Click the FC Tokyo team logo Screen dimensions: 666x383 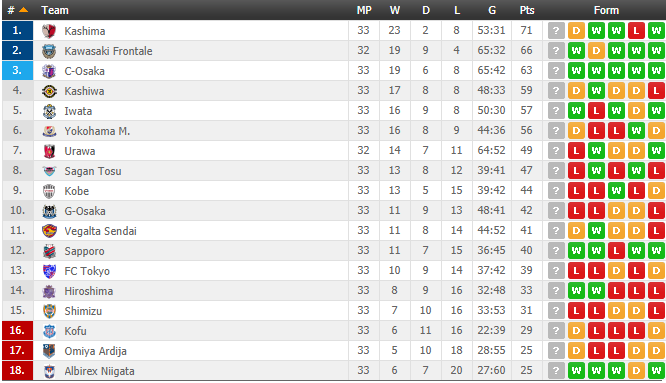pos(49,271)
